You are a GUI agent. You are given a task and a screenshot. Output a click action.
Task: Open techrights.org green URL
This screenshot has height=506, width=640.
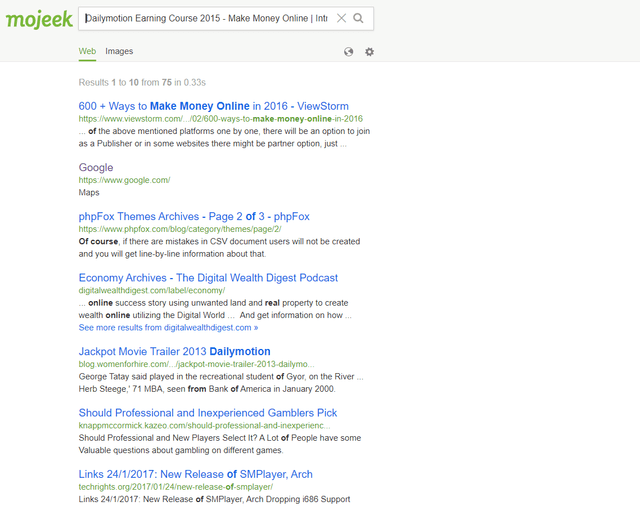176,487
